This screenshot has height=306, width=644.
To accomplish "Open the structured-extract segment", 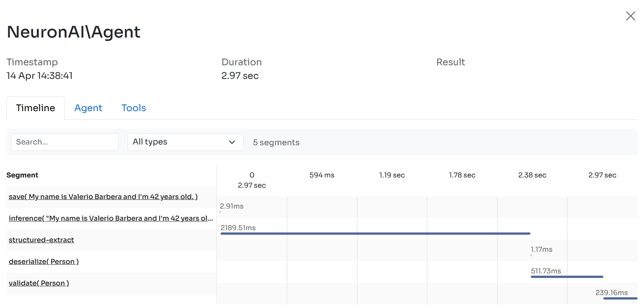I will (41, 240).
